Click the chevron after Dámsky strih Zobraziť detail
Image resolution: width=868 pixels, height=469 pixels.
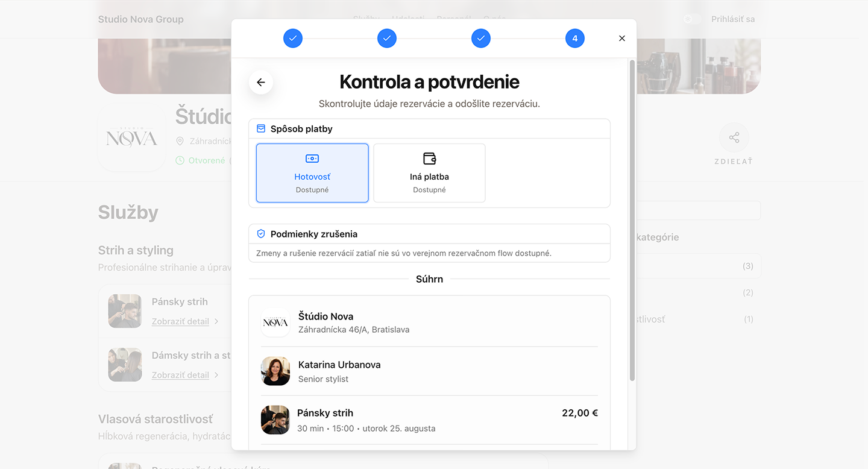point(216,375)
